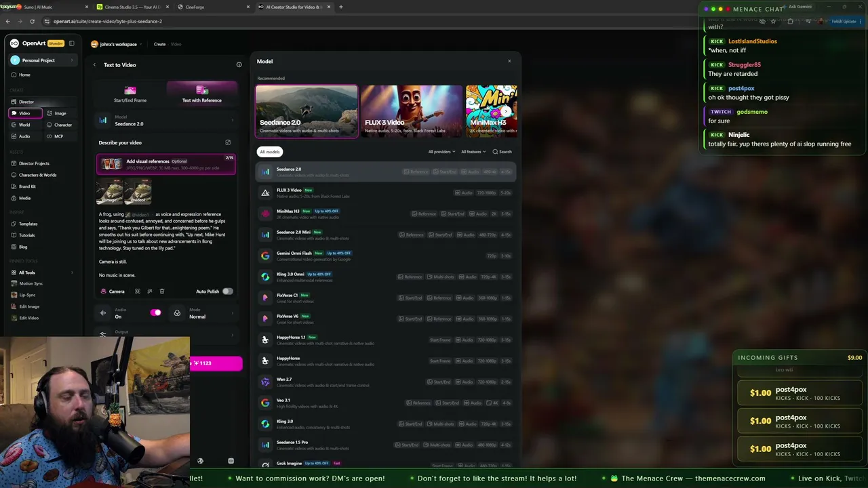Open Brand Kit in the sidebar
This screenshot has height=488, width=868.
[27, 186]
